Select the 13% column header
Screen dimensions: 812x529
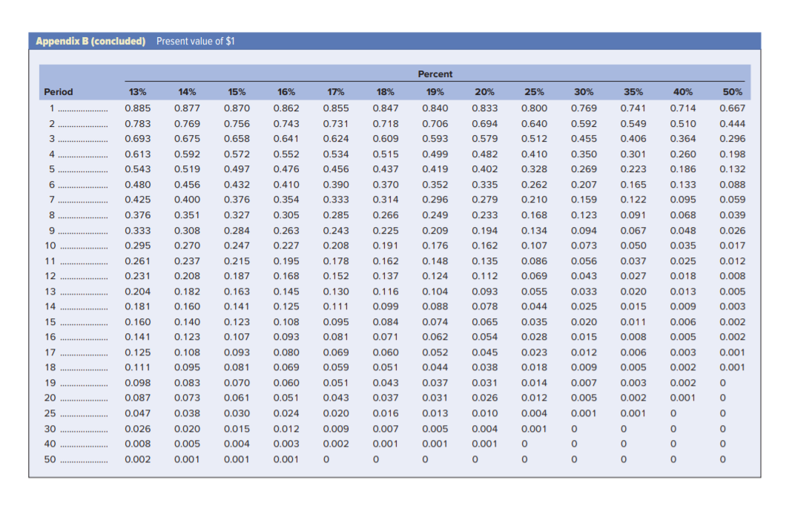(137, 92)
